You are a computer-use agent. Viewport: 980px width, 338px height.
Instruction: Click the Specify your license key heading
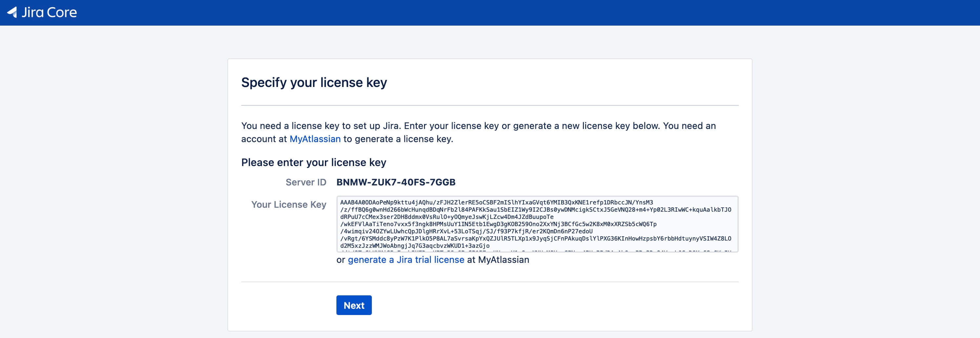coord(314,83)
